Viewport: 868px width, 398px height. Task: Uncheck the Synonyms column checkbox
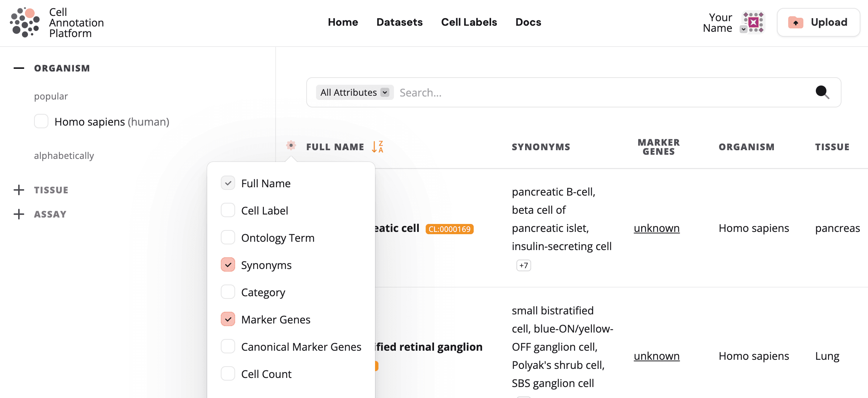(x=228, y=264)
